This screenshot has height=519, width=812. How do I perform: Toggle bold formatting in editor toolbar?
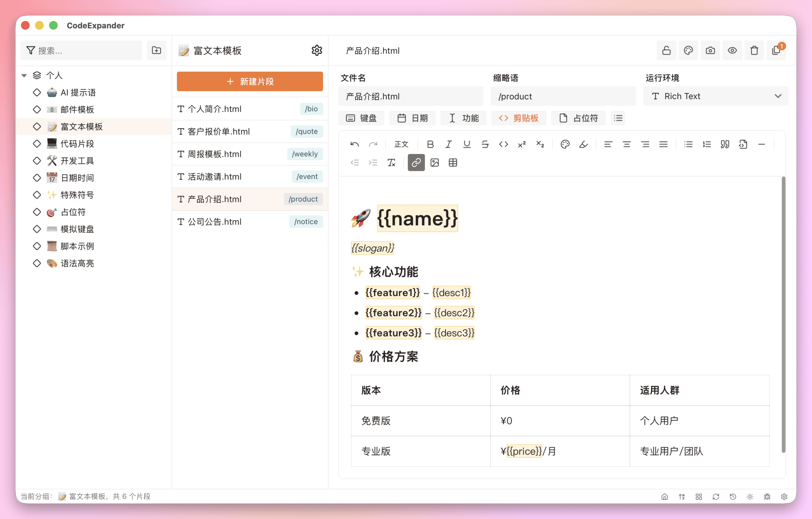click(430, 144)
